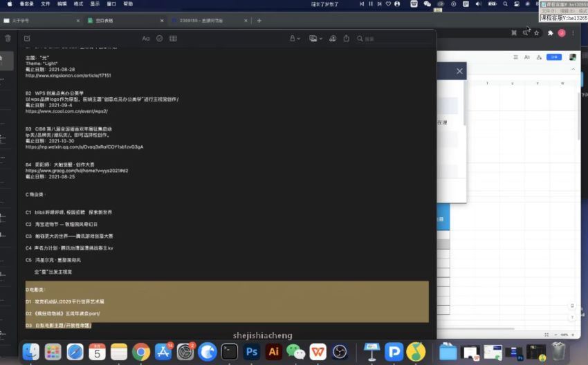Screen dimensions: 588x365
Task: Open Chrome extensions puzzle icon
Action: (x=550, y=33)
